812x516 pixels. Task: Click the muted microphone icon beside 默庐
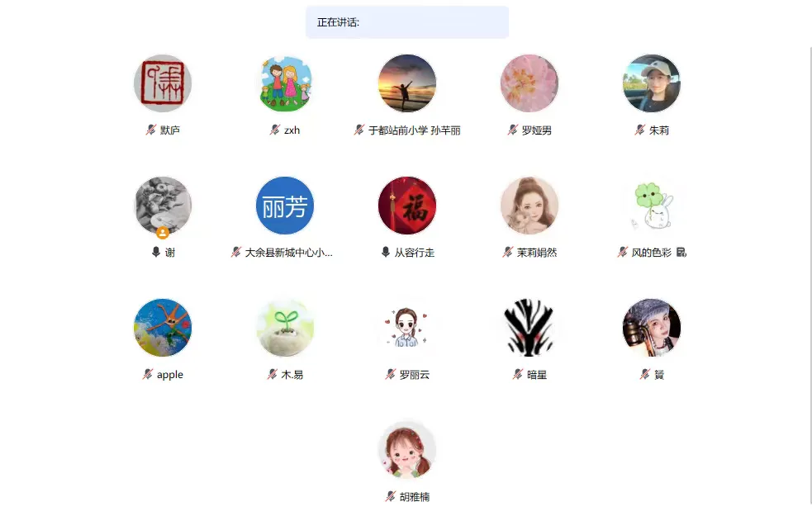pos(150,130)
